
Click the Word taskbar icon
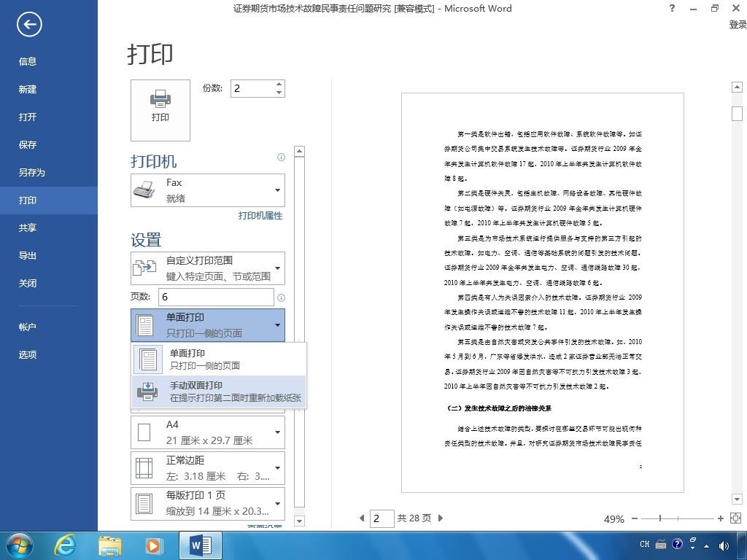point(201,545)
